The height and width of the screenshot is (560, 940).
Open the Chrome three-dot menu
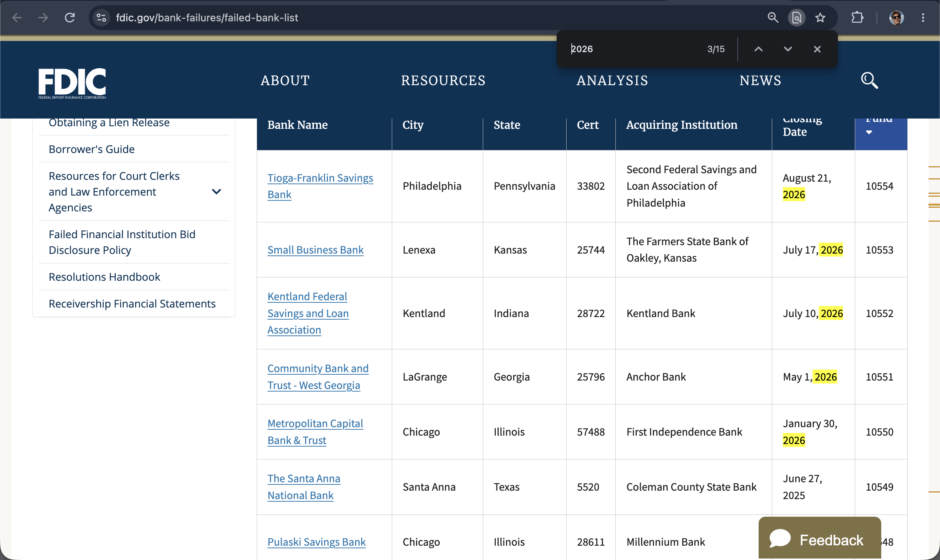(923, 18)
